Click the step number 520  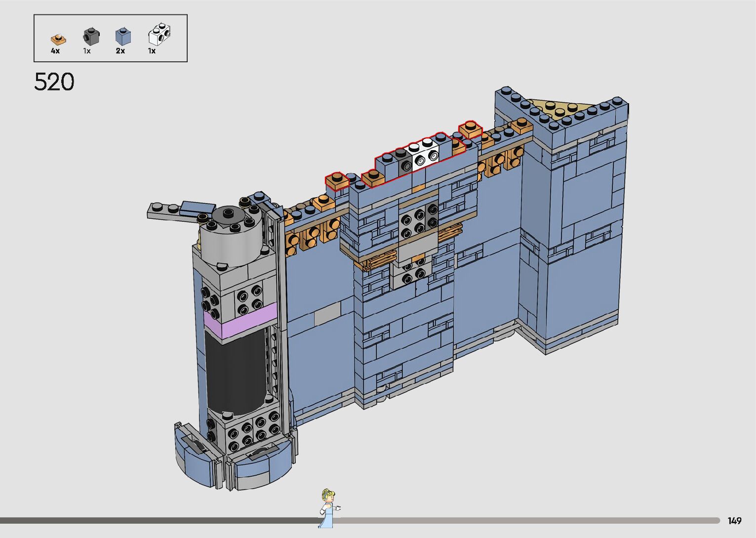(x=54, y=82)
